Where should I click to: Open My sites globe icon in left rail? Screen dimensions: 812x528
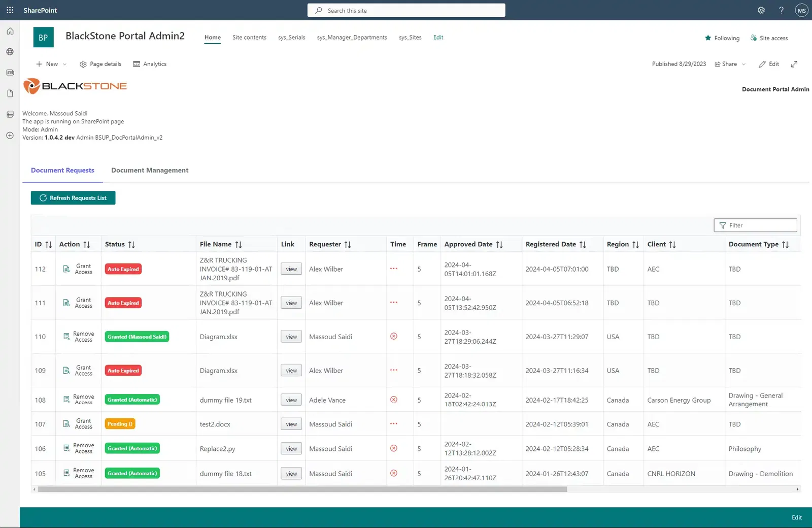click(10, 52)
